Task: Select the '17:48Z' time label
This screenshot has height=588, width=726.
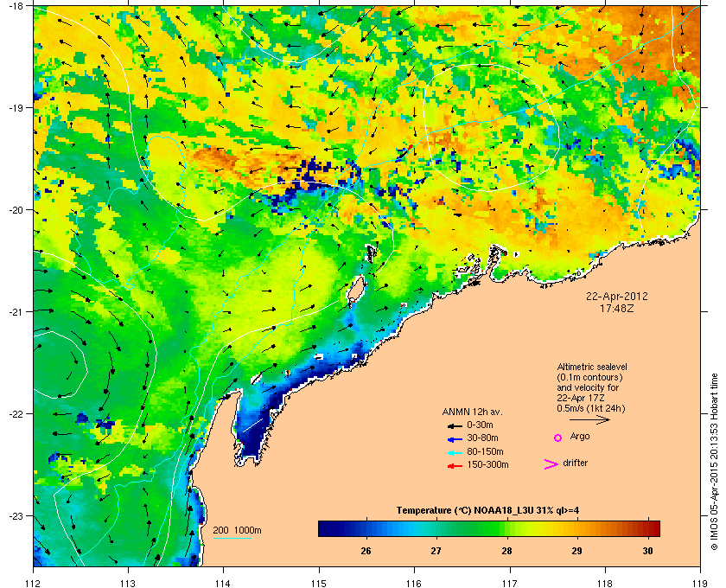Action: (x=617, y=308)
